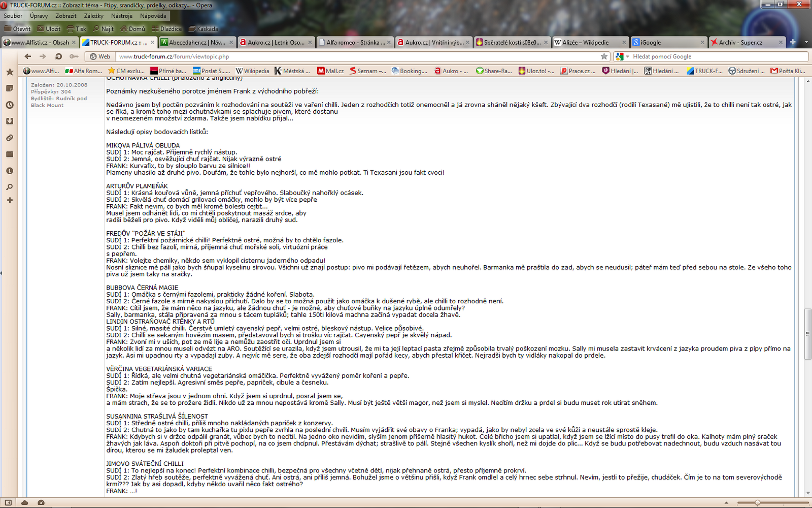The height and width of the screenshot is (508, 812).
Task: Click the password wand key icon
Action: coord(74,56)
